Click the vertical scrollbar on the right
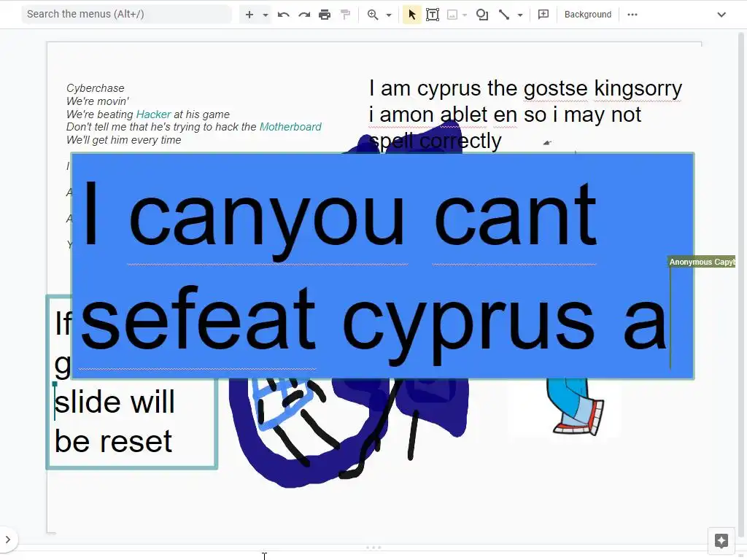 coord(742,286)
